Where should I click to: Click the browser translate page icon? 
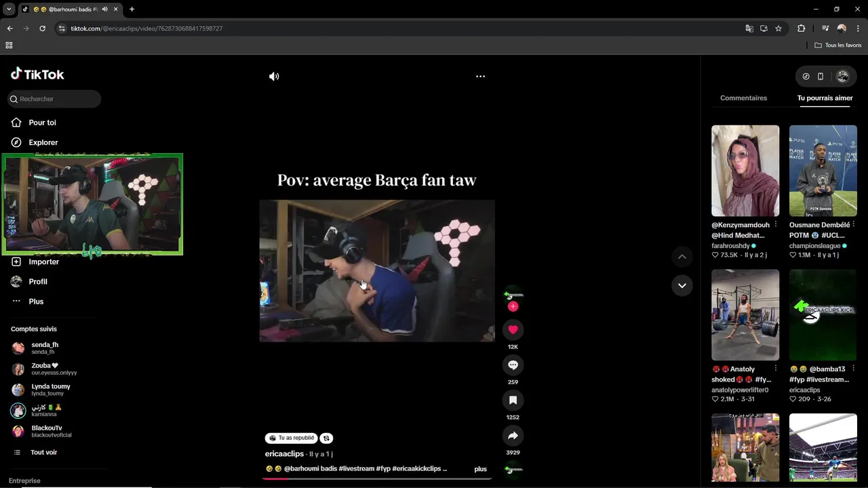tap(749, 28)
